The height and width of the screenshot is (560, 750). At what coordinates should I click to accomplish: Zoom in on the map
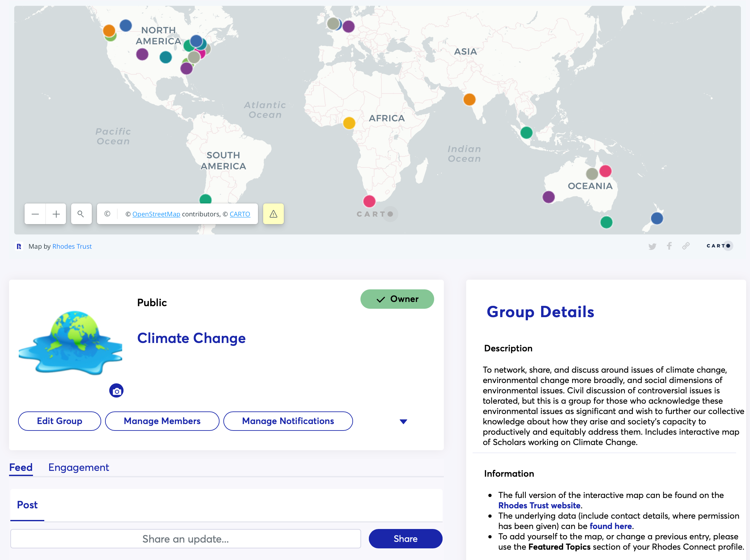pos(56,214)
